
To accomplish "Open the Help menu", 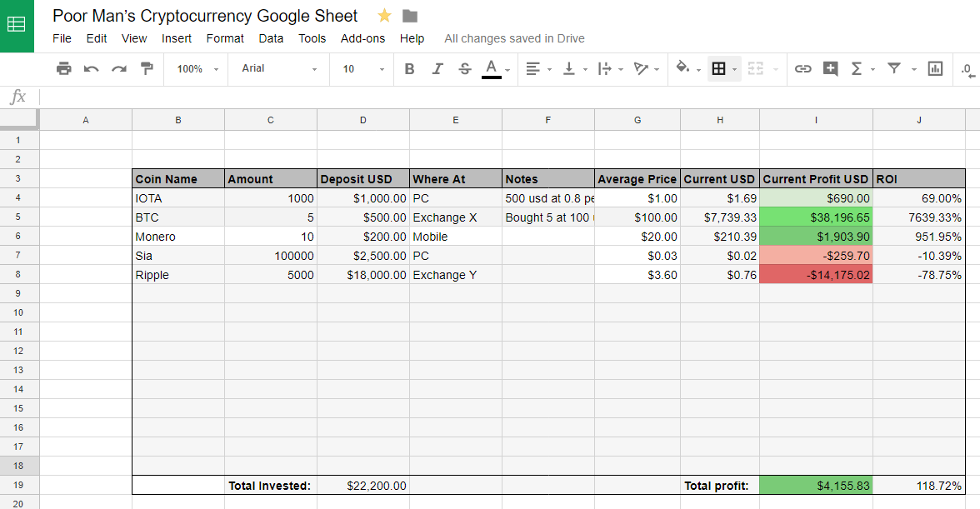I will click(x=412, y=38).
